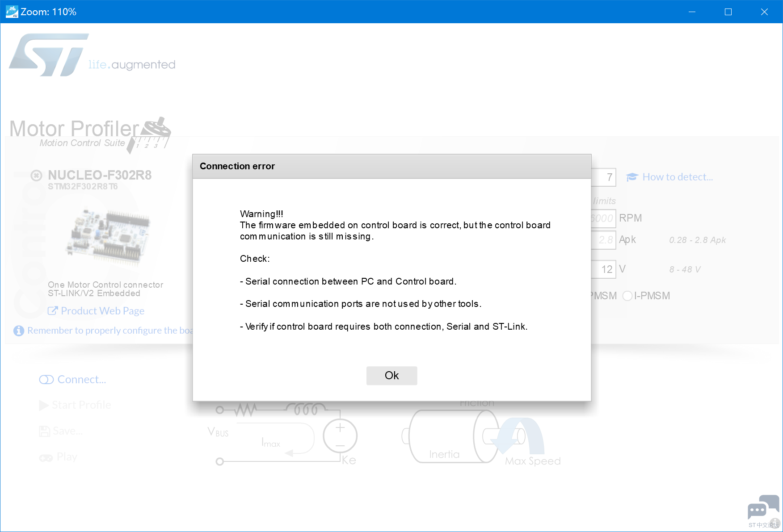Click Ok in Connection error dialog
Viewport: 783px width, 532px height.
(391, 376)
